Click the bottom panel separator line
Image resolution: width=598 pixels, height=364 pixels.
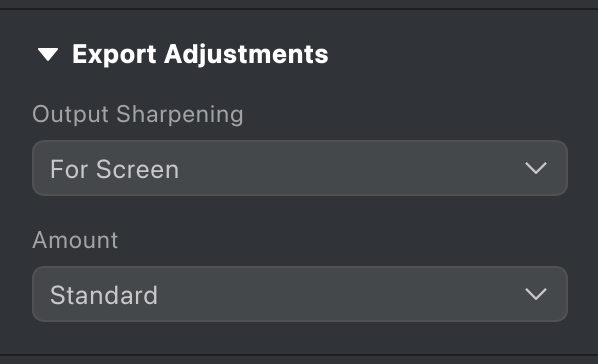[299, 355]
